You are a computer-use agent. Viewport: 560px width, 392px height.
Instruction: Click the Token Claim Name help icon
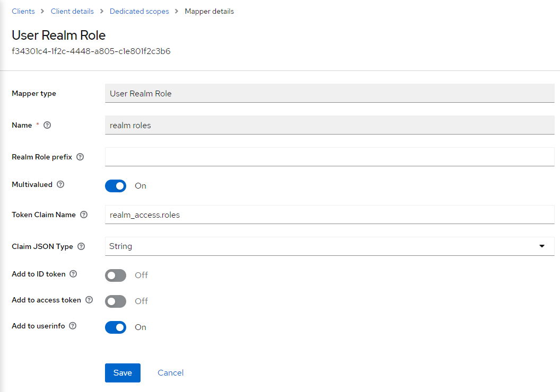tap(84, 215)
